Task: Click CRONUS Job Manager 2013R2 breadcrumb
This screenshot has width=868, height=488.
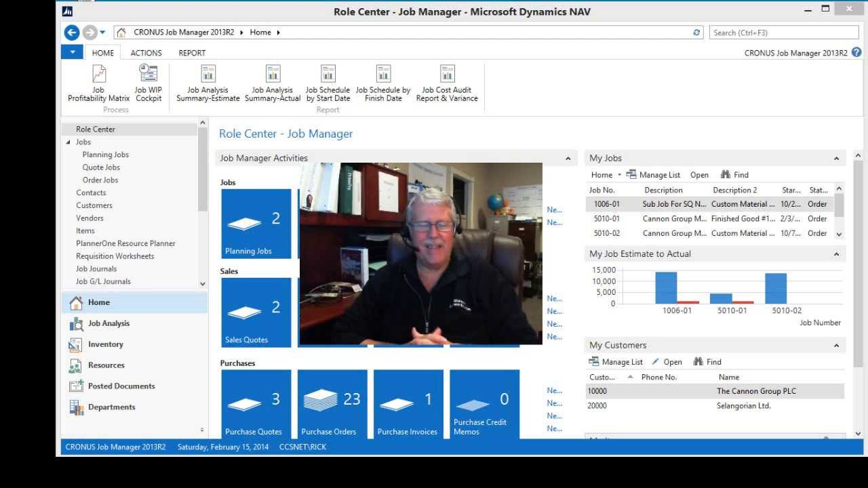Action: [183, 33]
